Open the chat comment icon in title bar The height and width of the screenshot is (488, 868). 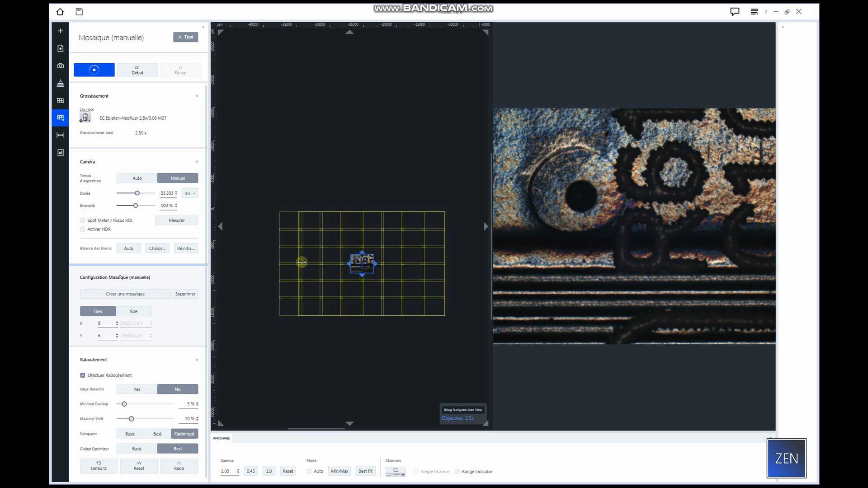[735, 12]
